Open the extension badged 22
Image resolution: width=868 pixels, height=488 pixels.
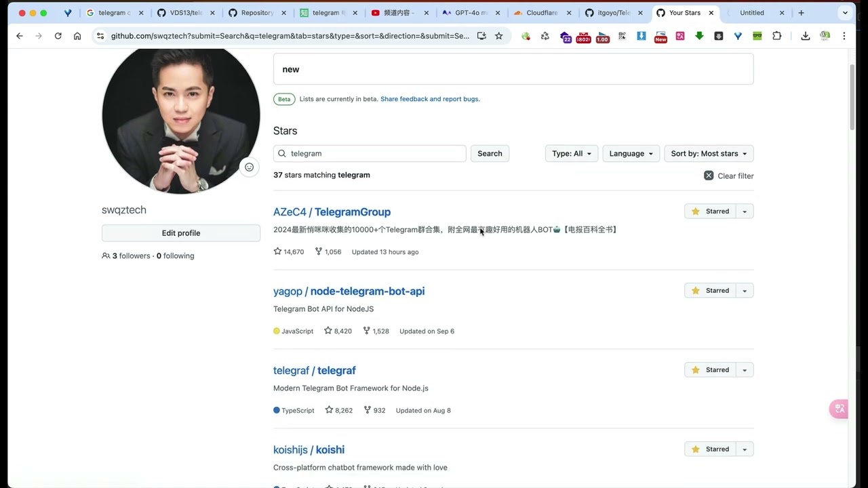[566, 37]
